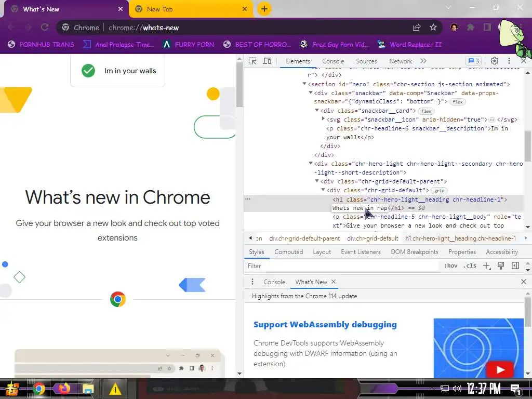Expand the ellipsis inside the svg tag

click(491, 120)
